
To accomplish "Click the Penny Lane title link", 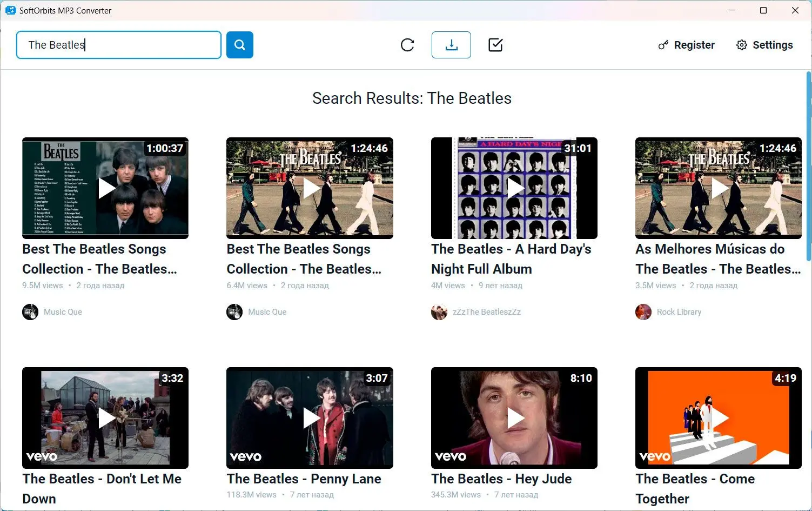I will click(304, 479).
